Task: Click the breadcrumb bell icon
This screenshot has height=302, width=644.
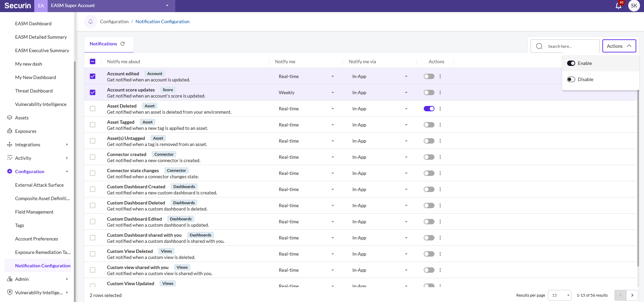Action: [91, 22]
